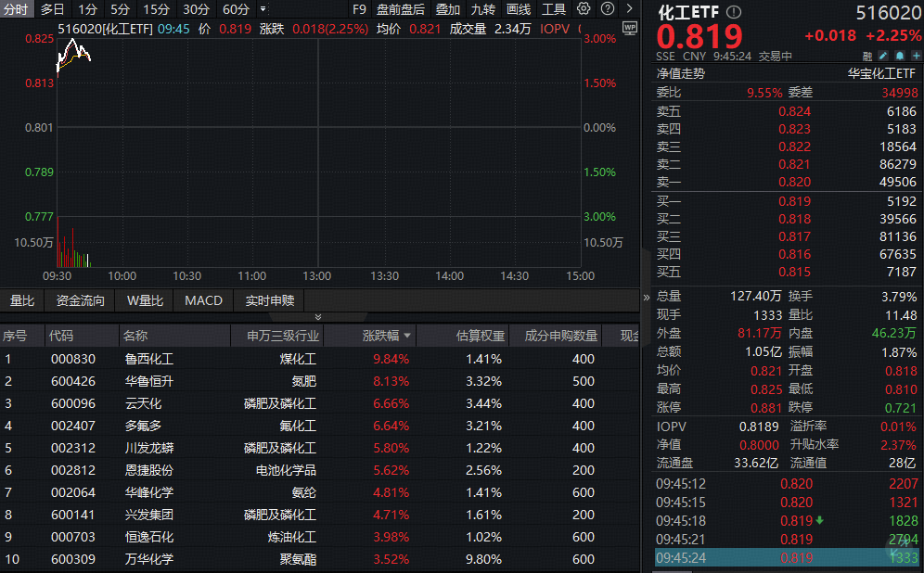
Task: Click the WP icon at chart top-right
Action: 631,29
